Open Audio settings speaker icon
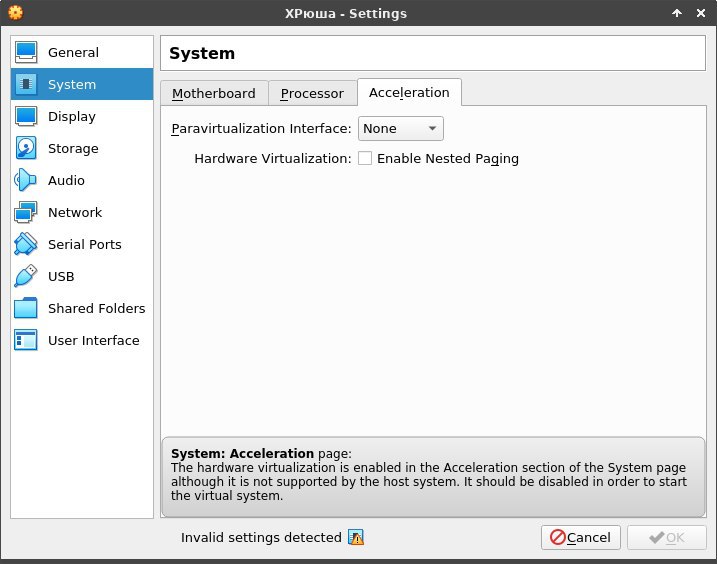Image resolution: width=717 pixels, height=564 pixels. tap(26, 180)
